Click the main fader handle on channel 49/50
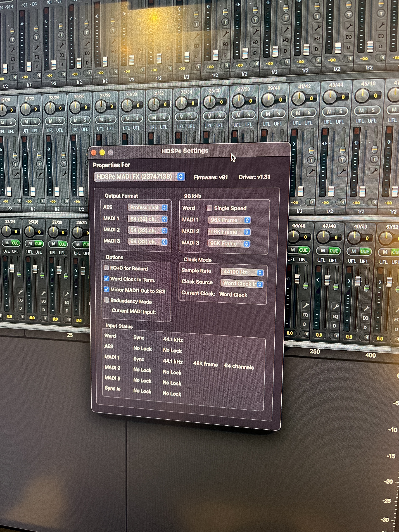This screenshot has width=399, height=532. click(358, 281)
